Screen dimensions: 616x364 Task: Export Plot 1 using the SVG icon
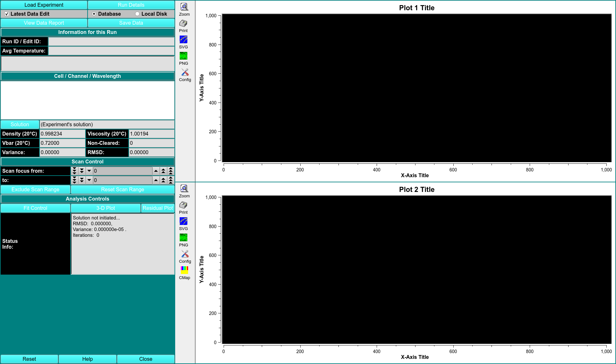[184, 40]
